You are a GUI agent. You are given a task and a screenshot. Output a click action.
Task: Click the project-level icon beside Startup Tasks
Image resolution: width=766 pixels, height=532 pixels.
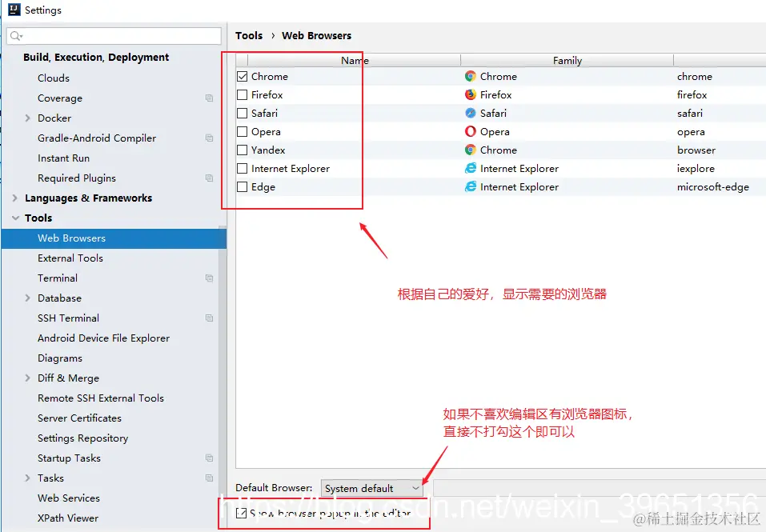(x=209, y=458)
